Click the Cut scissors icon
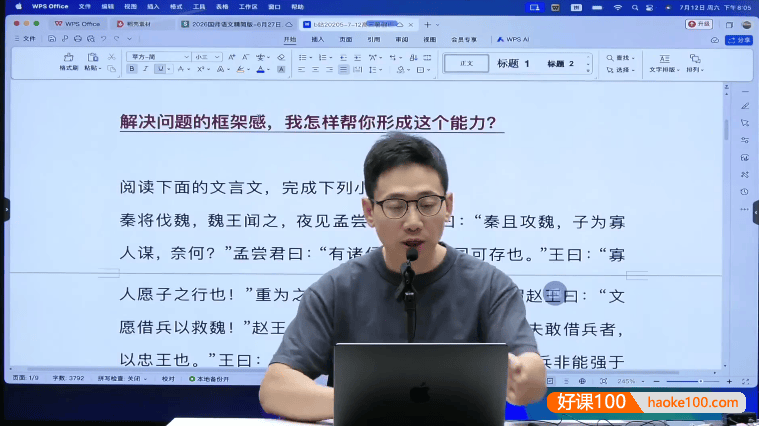The height and width of the screenshot is (426, 759). pos(112,57)
